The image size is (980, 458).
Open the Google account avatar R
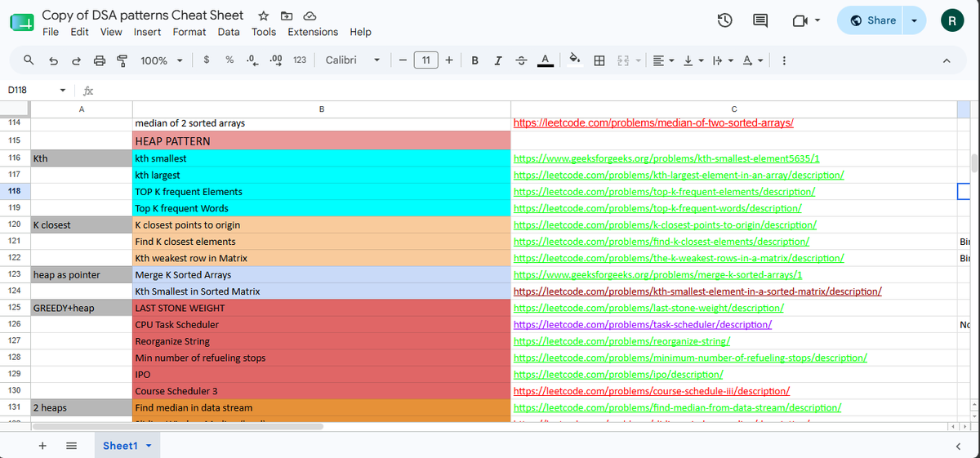[952, 21]
